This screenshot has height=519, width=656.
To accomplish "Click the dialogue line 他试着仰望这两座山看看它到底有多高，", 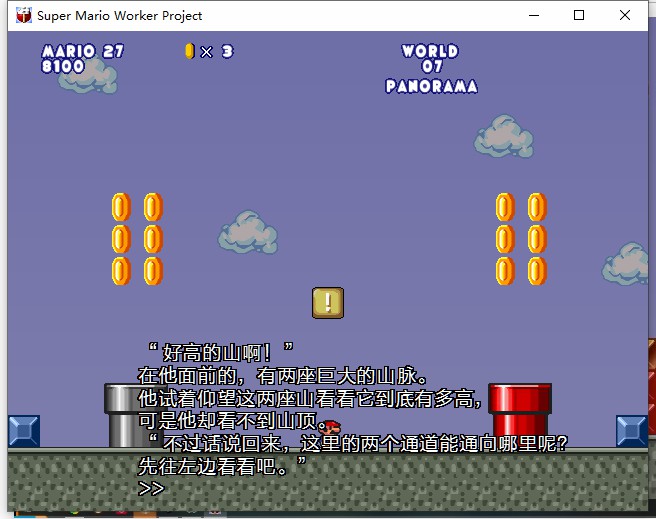I will tap(310, 398).
